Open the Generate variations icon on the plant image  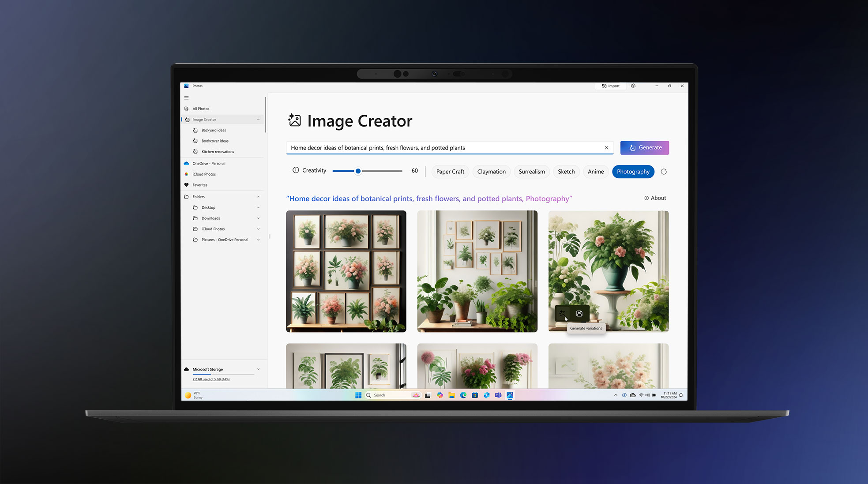[x=562, y=314]
